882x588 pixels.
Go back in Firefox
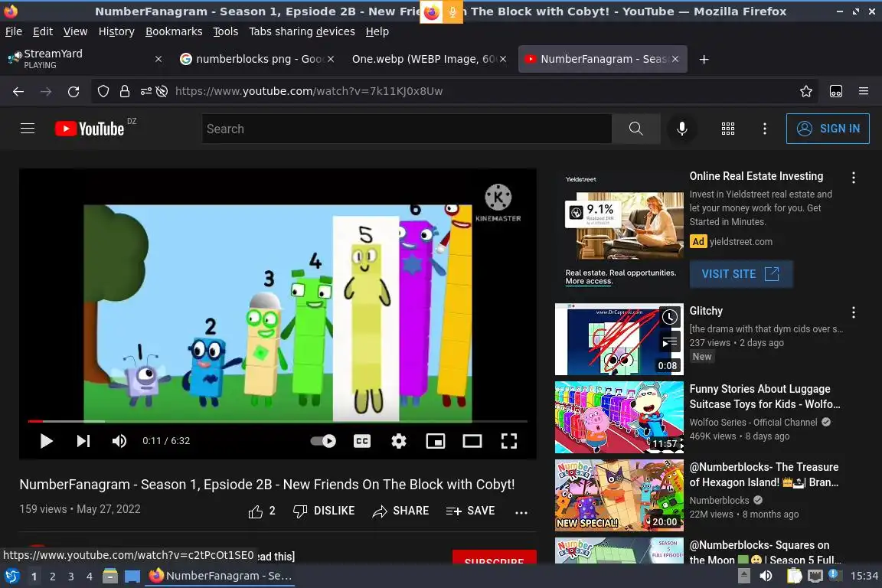[18, 91]
